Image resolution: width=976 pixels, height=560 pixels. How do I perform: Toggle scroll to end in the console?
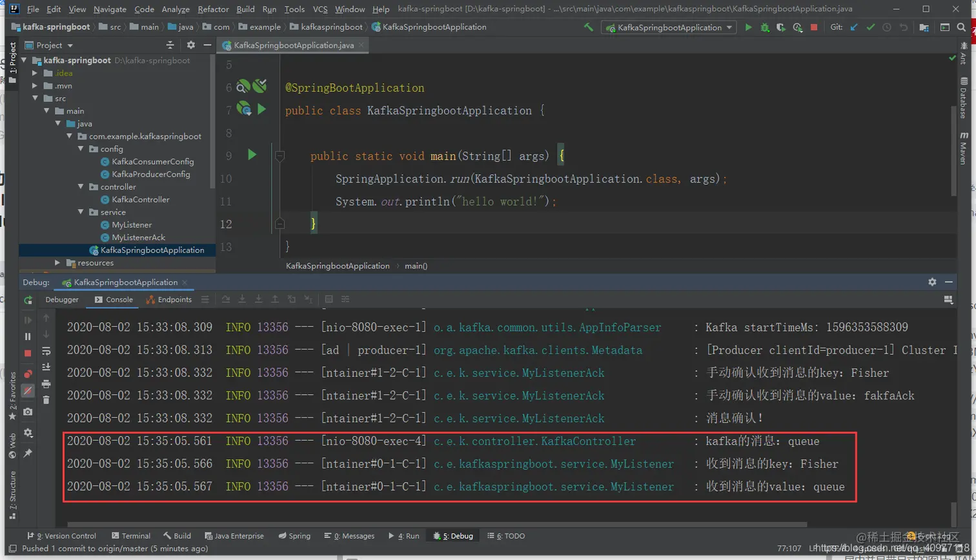(46, 367)
